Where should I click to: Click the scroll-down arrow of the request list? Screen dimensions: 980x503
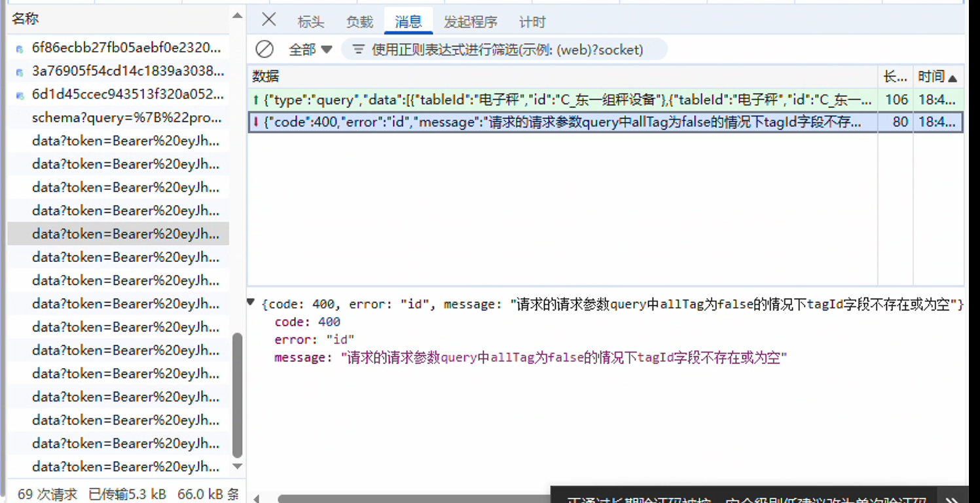[237, 466]
